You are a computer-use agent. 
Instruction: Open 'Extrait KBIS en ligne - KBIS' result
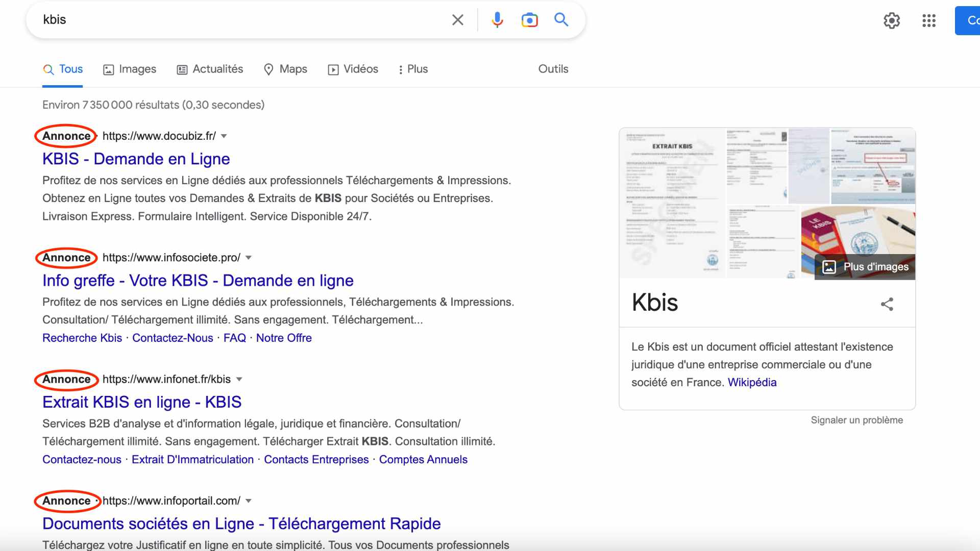click(142, 402)
